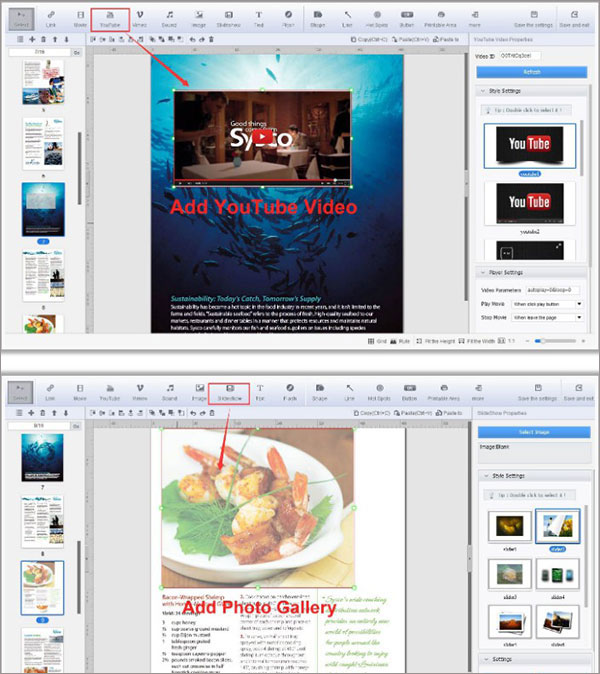
Task: Click Save the settings in top editor
Action: (x=533, y=19)
